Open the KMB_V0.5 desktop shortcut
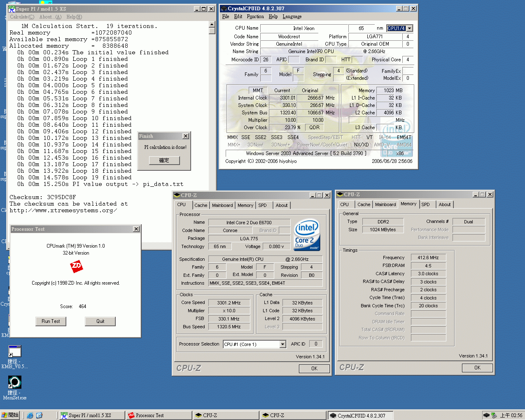 [x=14, y=352]
